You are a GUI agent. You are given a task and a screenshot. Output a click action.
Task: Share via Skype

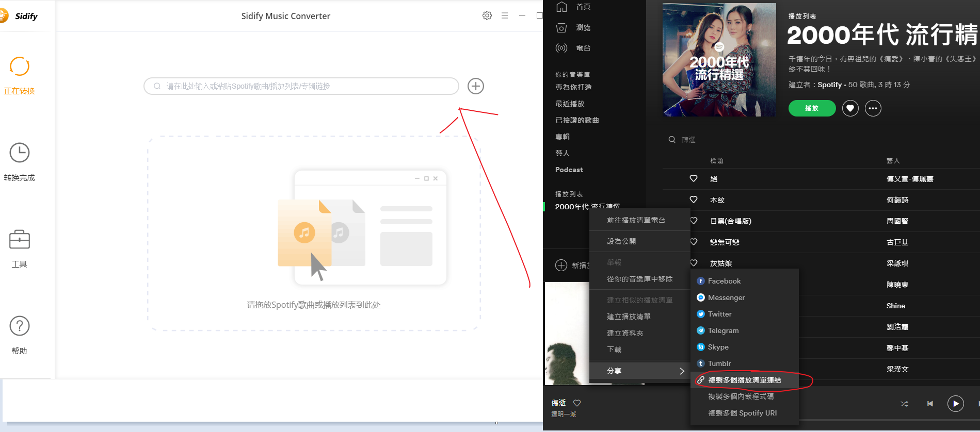point(745,347)
